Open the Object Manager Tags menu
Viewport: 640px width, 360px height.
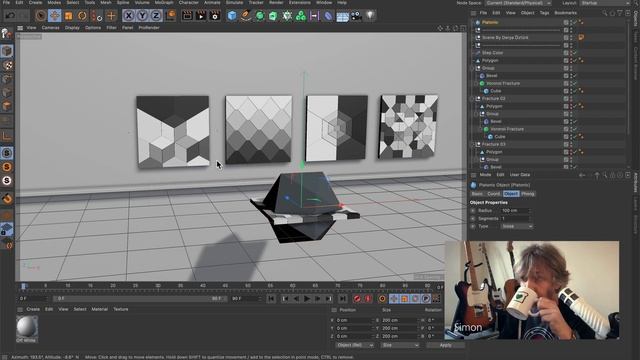click(544, 13)
